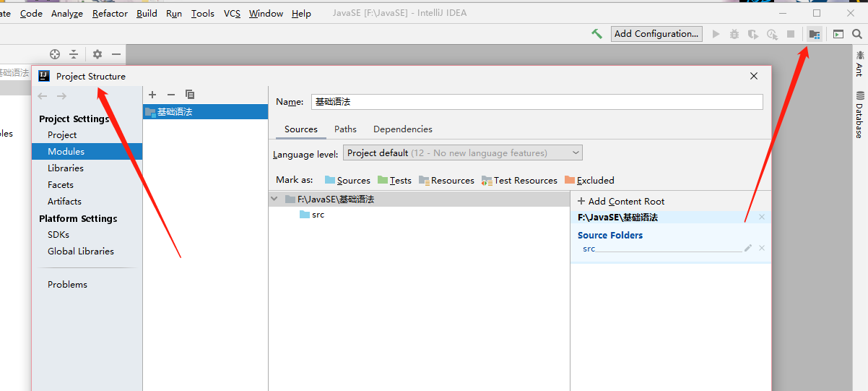The height and width of the screenshot is (391, 868).
Task: Select the 基础语法 module in module list
Action: pos(205,112)
